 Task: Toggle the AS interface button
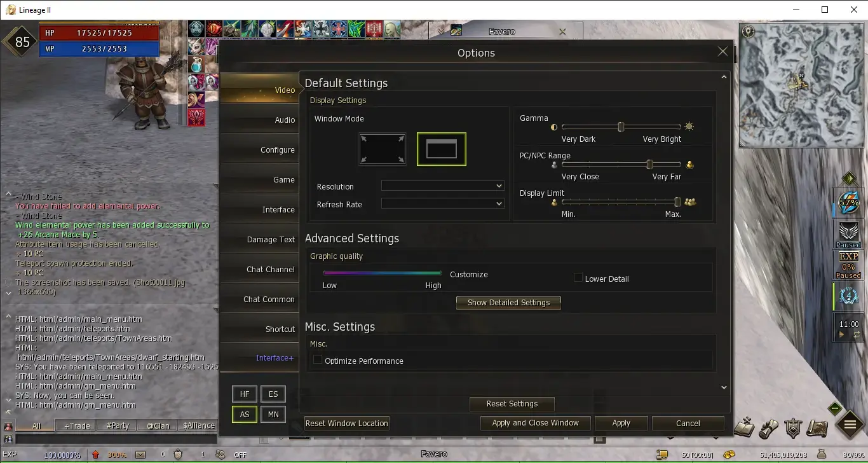click(x=245, y=415)
